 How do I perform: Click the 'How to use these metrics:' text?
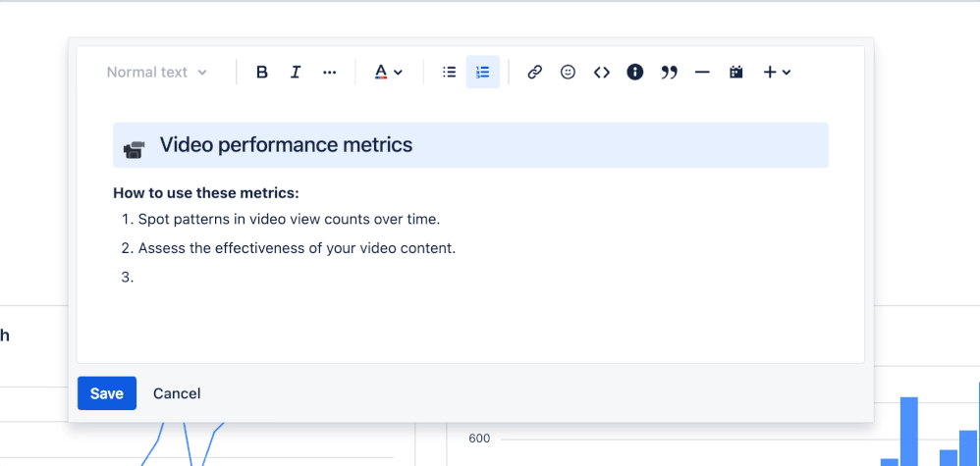coord(206,193)
